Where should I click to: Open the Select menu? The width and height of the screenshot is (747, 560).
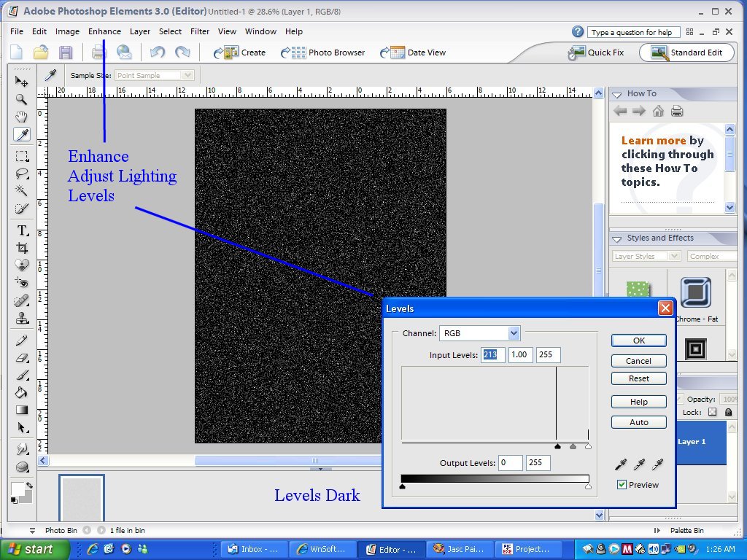pyautogui.click(x=170, y=31)
